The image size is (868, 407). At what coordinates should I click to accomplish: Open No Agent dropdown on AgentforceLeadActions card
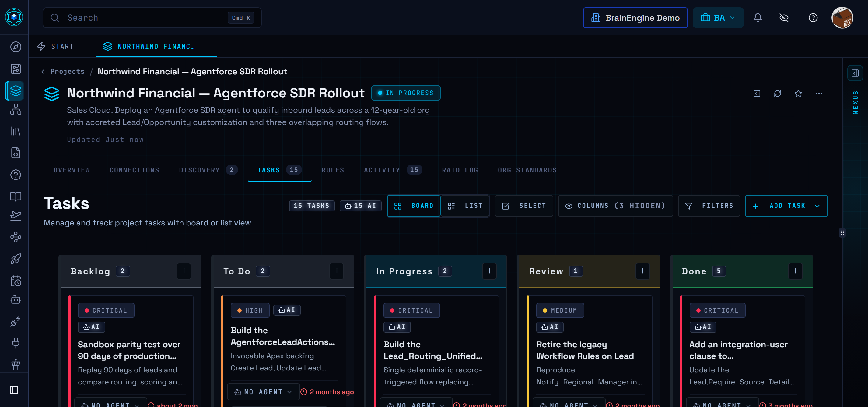coord(263,392)
